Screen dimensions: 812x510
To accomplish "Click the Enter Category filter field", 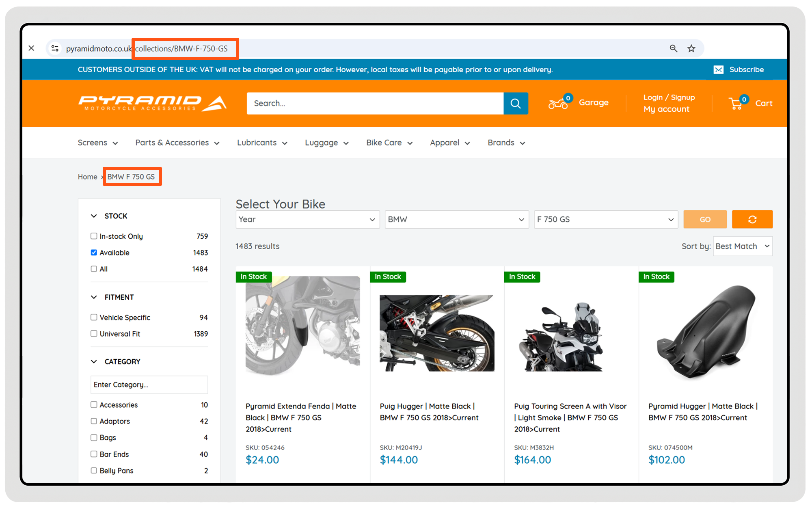I will pos(149,385).
